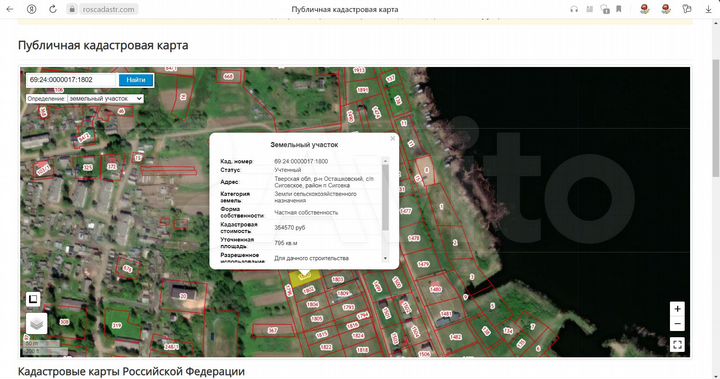Click parcel labeled 1805 on map
720x379 pixels.
point(316,319)
